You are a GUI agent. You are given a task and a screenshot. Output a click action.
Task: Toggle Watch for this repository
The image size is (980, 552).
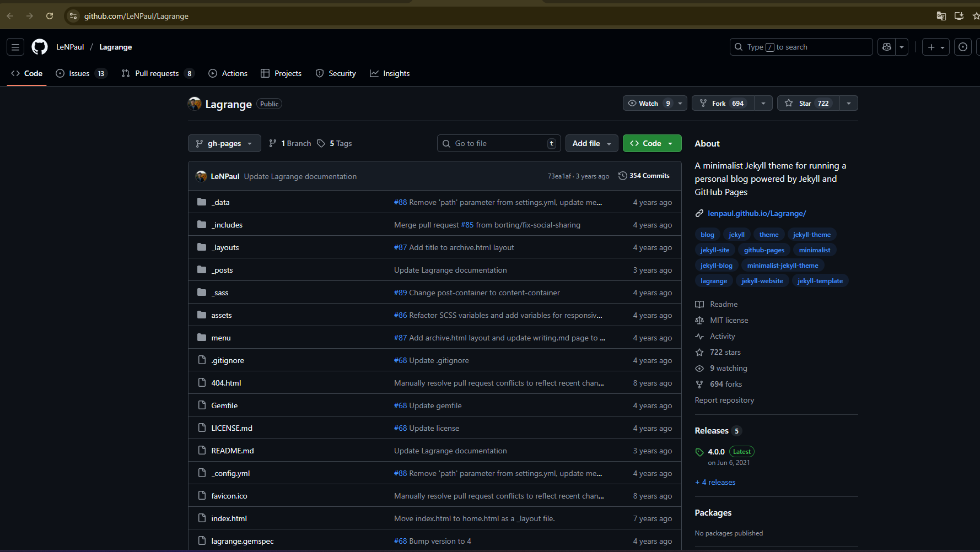click(648, 103)
